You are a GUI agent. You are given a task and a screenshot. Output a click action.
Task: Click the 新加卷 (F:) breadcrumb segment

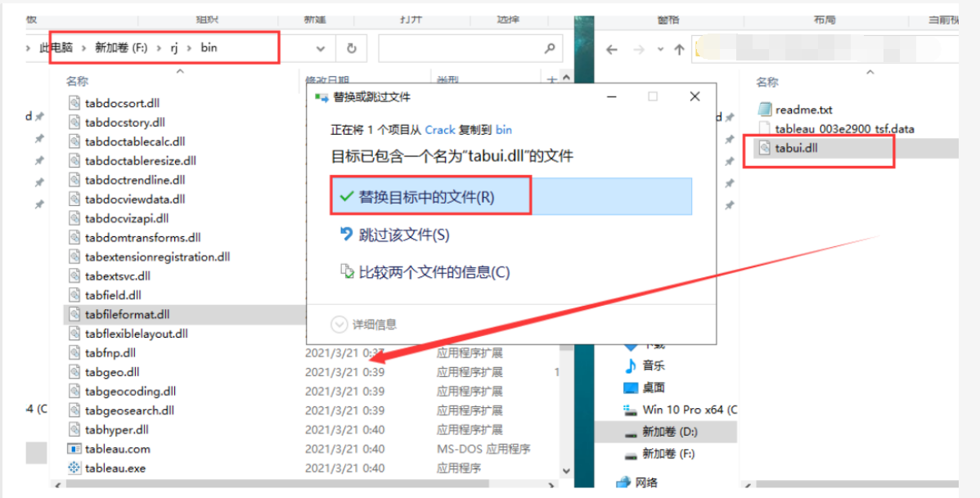click(x=121, y=47)
